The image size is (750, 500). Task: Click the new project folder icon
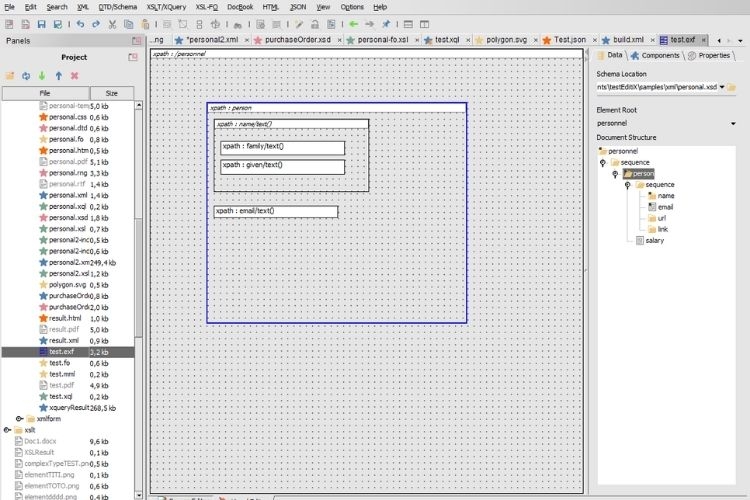tap(10, 76)
